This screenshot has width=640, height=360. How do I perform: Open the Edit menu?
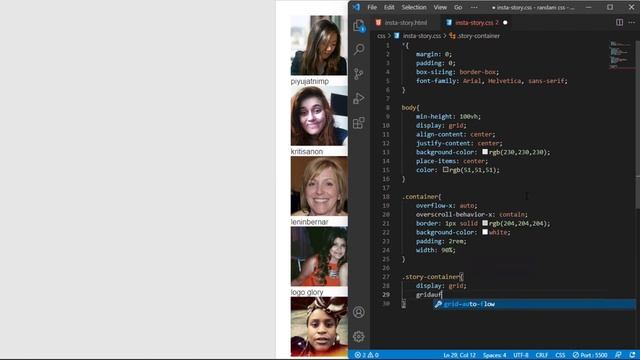pyautogui.click(x=389, y=7)
